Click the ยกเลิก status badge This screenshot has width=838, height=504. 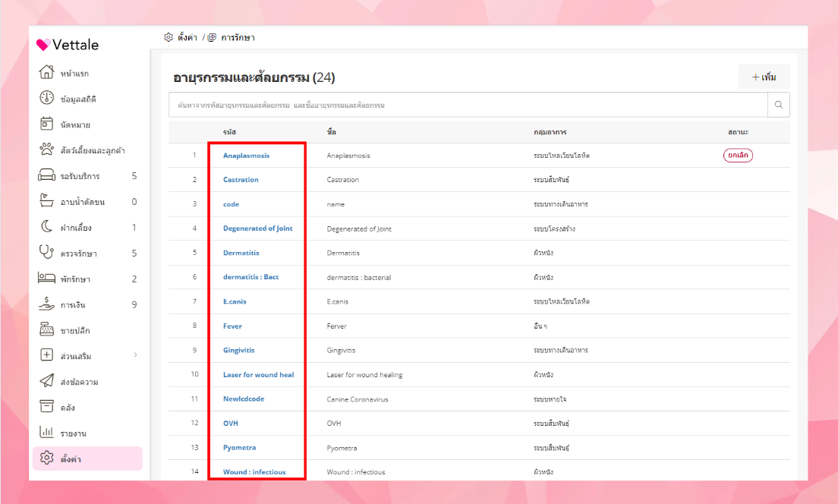[x=738, y=156]
